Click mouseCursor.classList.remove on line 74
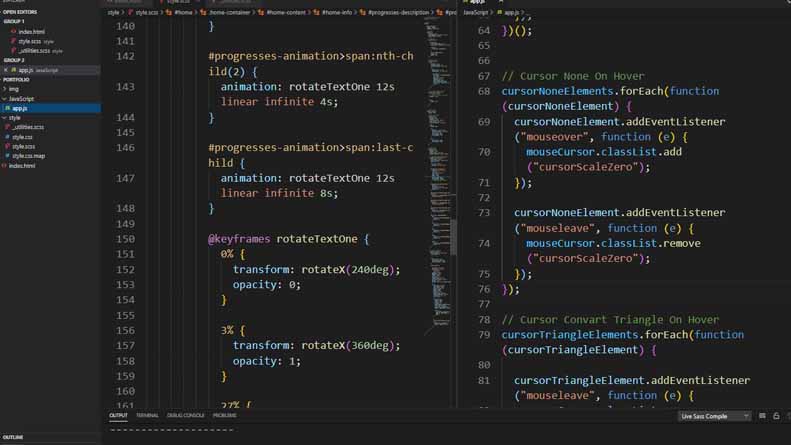Viewport: 791px width, 445px height. pos(613,243)
